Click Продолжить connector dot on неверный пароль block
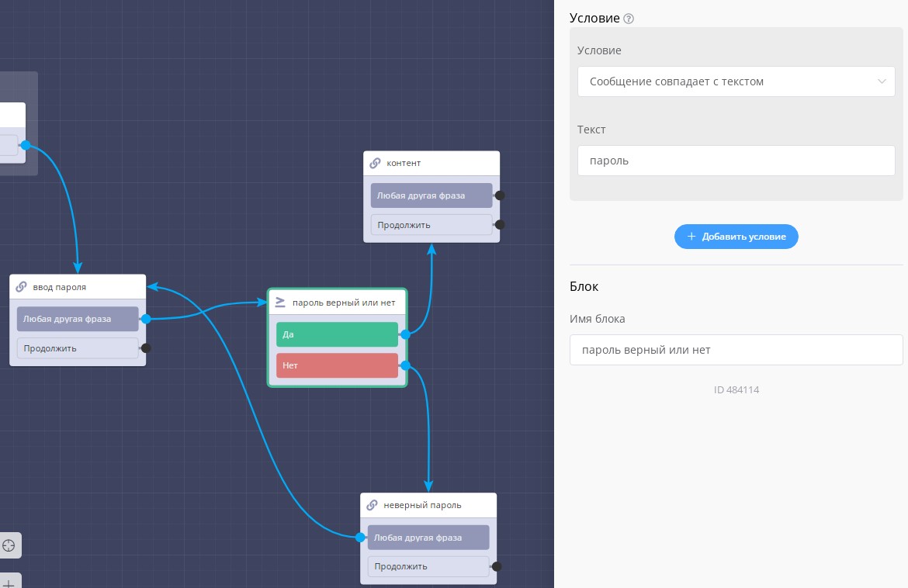The width and height of the screenshot is (908, 588). 497,567
